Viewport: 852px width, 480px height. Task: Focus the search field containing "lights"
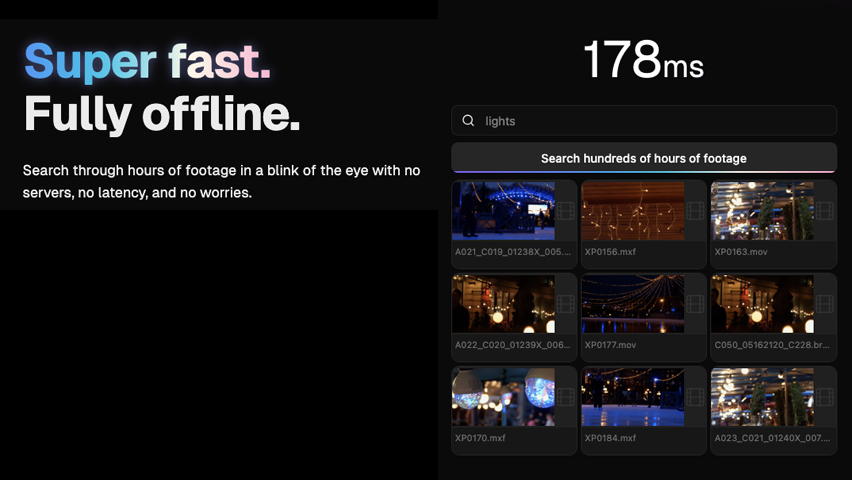coord(650,121)
